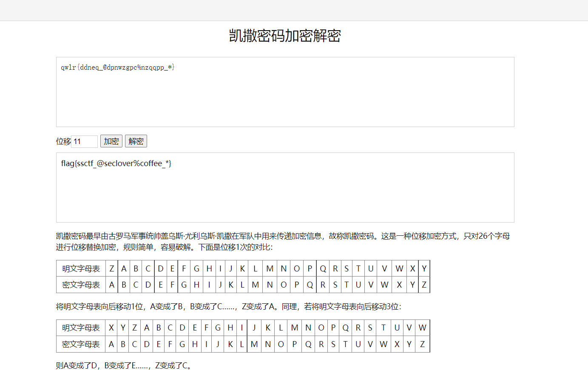
Task: Click inside the decrypted flag result textarea
Action: click(x=285, y=187)
